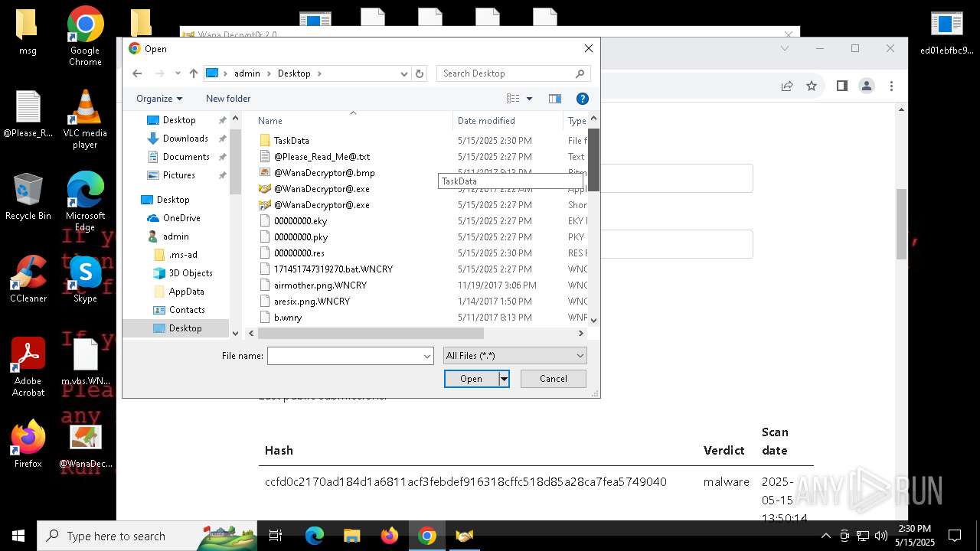Select Contacts in navigation pane
The width and height of the screenshot is (980, 551).
(187, 310)
